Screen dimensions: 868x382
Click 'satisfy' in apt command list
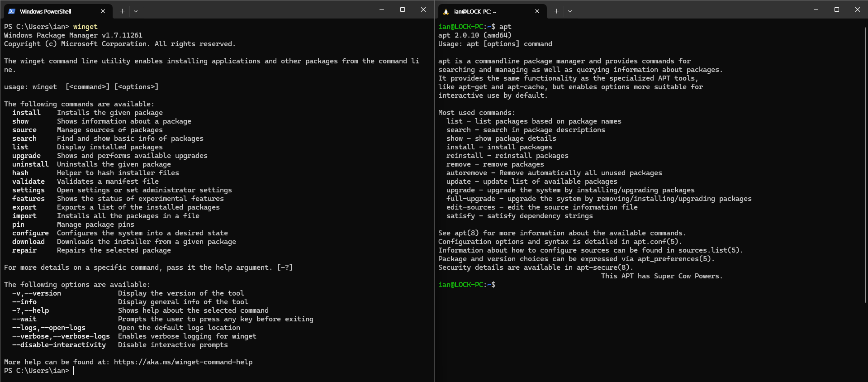pos(460,216)
